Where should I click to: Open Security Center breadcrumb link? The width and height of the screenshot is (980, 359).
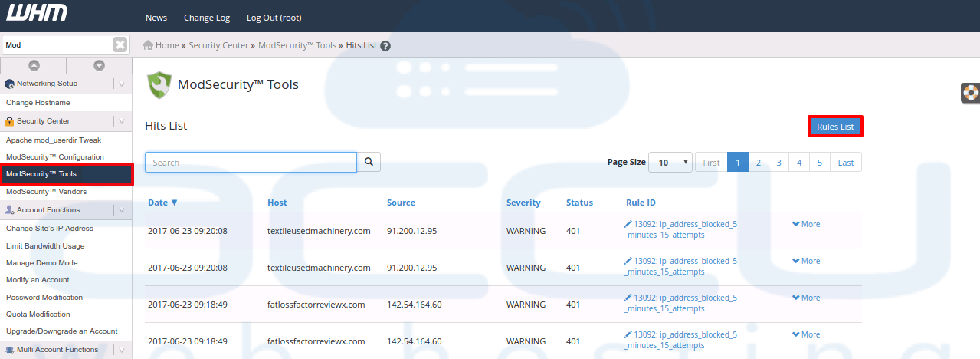pos(218,45)
